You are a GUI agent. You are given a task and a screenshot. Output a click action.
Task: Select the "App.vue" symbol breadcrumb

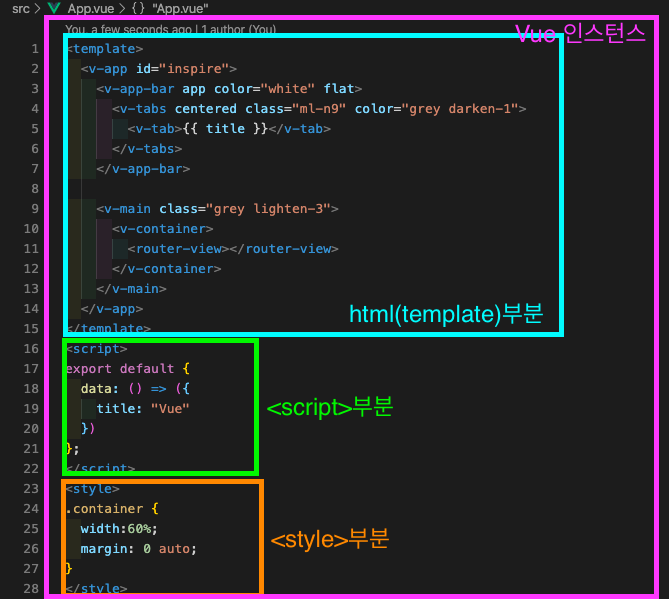coord(180,9)
